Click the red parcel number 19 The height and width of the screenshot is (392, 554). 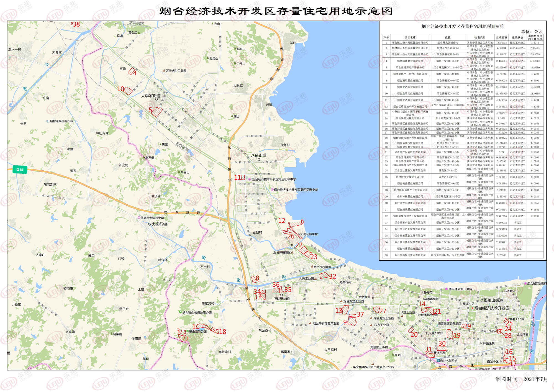tap(450, 334)
